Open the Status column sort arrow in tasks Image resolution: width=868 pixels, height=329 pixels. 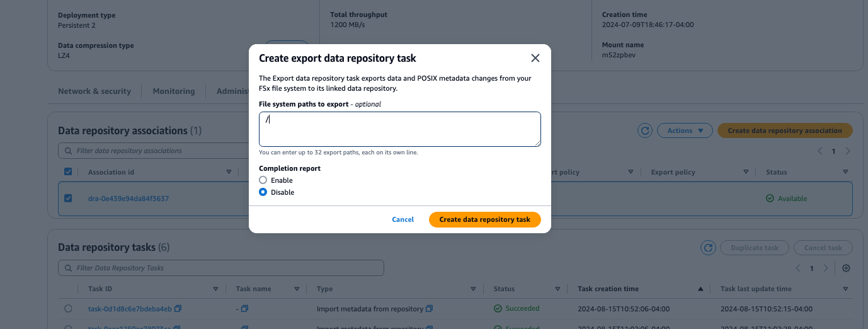tap(557, 289)
